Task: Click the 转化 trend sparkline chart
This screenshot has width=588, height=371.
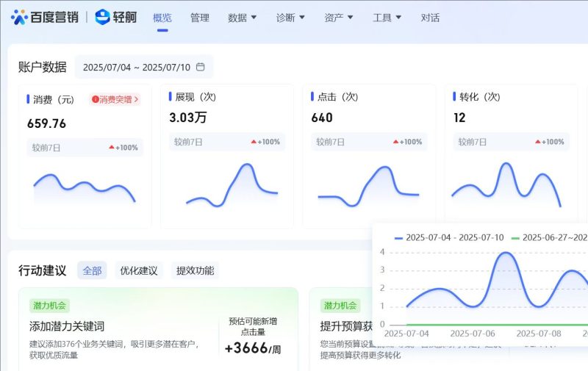Action: (x=506, y=184)
